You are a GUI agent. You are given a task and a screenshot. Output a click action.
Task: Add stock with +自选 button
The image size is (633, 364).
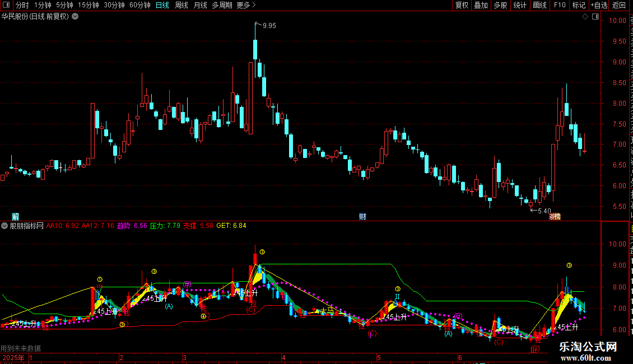click(599, 5)
